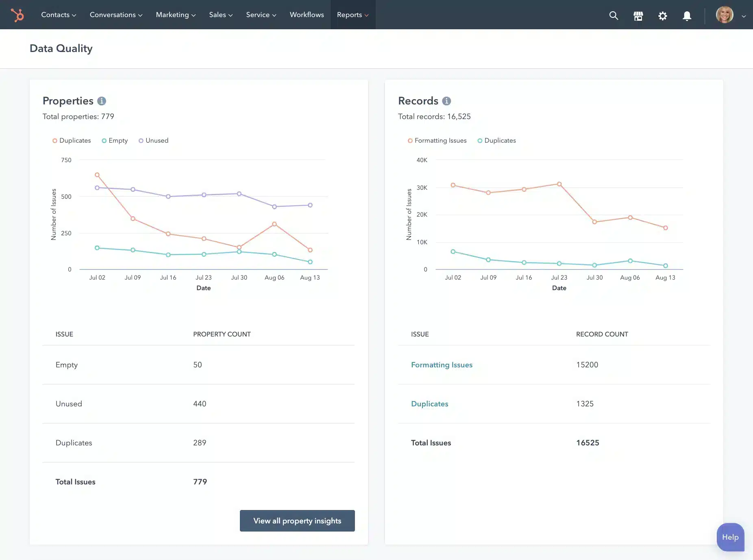Click the PROPERTY COUNT column header
Image resolution: width=753 pixels, height=560 pixels.
222,334
